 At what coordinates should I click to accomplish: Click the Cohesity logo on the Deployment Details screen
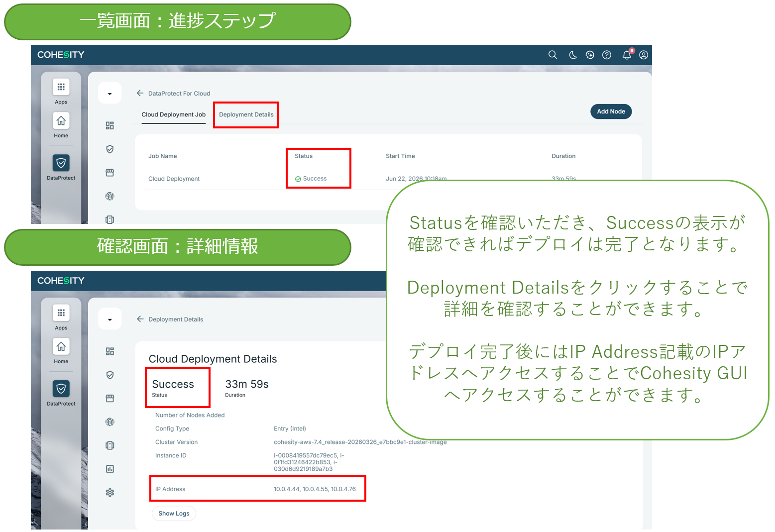[61, 281]
